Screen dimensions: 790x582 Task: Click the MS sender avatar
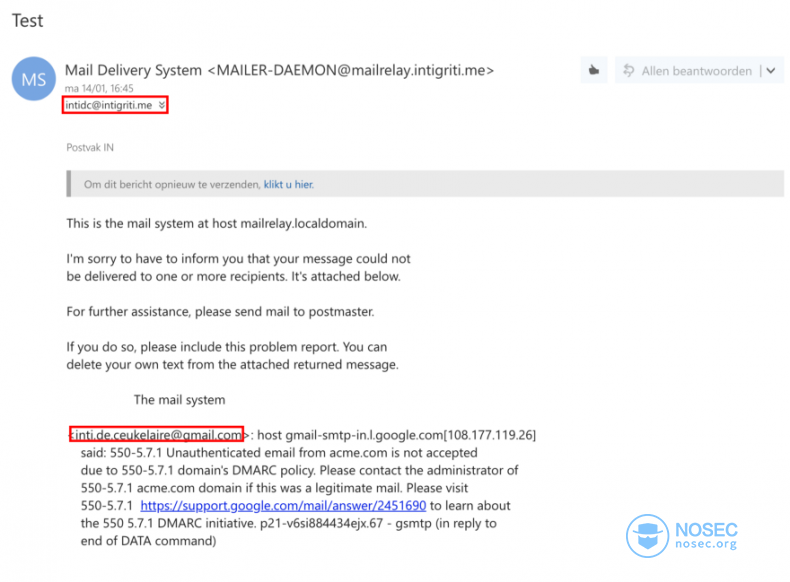(x=34, y=79)
